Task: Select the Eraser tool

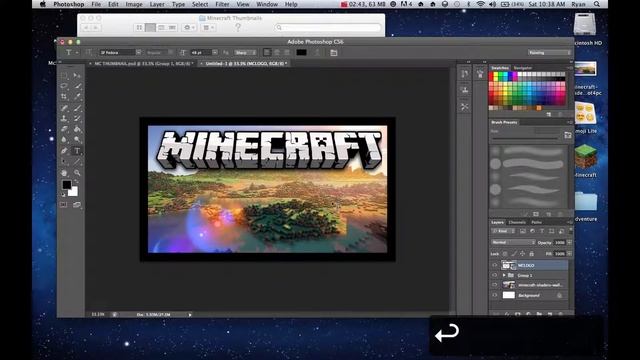Action: pos(64,129)
